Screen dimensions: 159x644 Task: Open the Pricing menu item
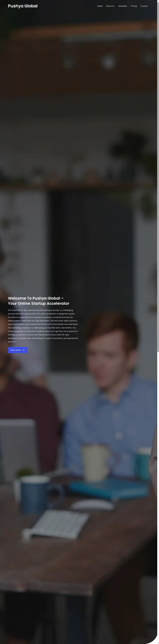click(x=134, y=6)
